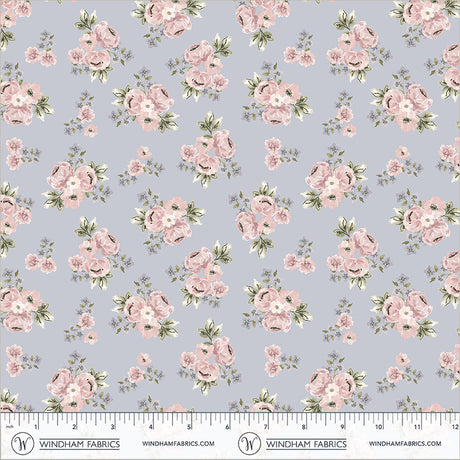The image size is (460, 460).
Task: Click the W logo below ruler mark 7
Action: tap(249, 443)
